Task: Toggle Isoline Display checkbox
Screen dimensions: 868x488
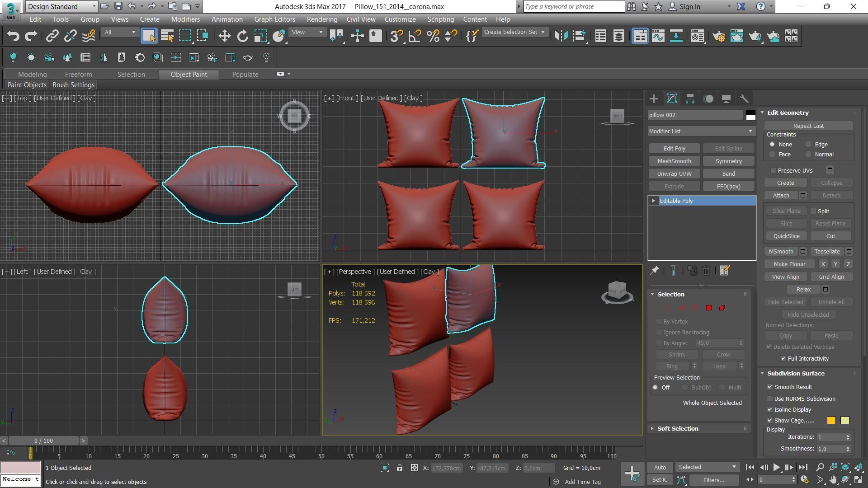Action: 770,410
